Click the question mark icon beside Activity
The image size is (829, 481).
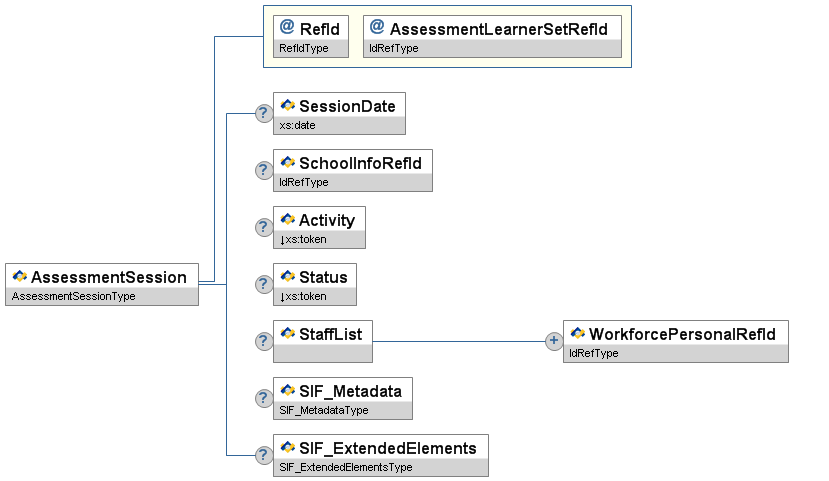point(264,227)
